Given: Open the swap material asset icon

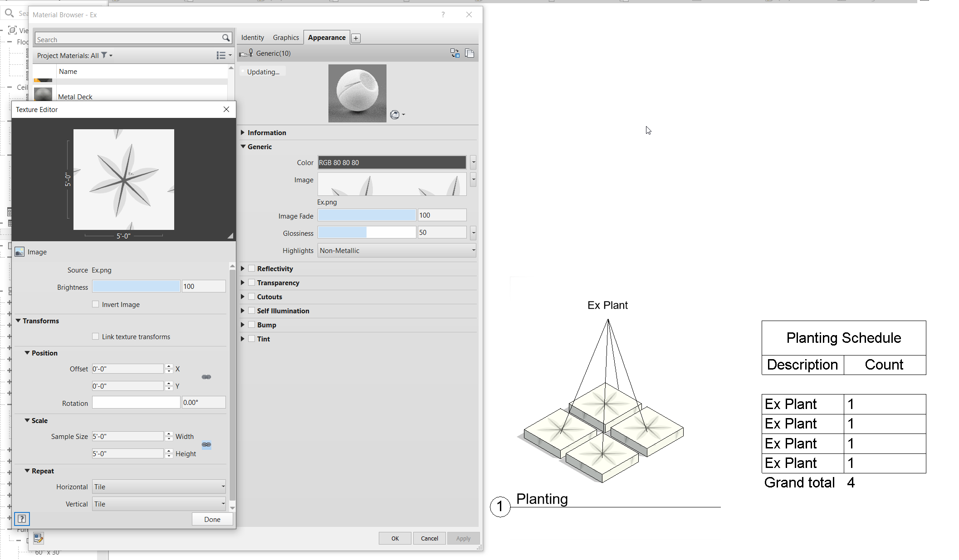Looking at the screenshot, I should click(455, 53).
